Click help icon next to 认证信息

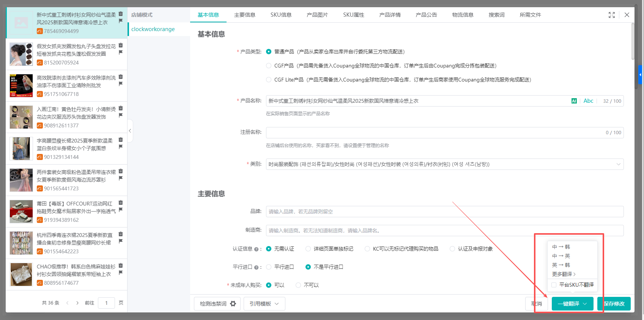(x=256, y=249)
